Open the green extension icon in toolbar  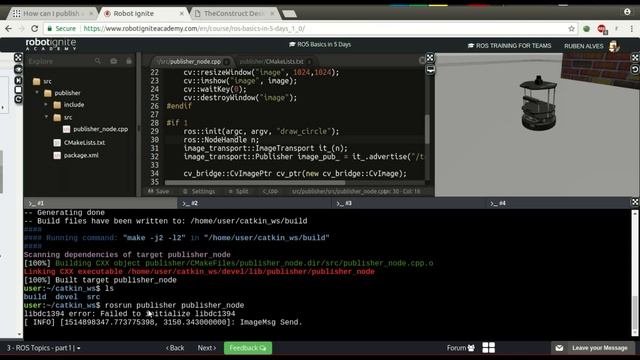(587, 29)
